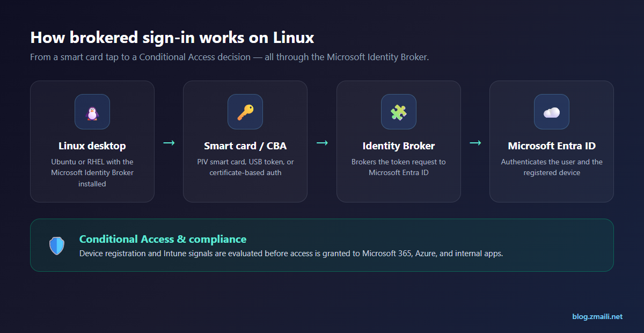Click the "Device registration and Intune signals" sentence
Screen dimensions: 644x333
291,253
